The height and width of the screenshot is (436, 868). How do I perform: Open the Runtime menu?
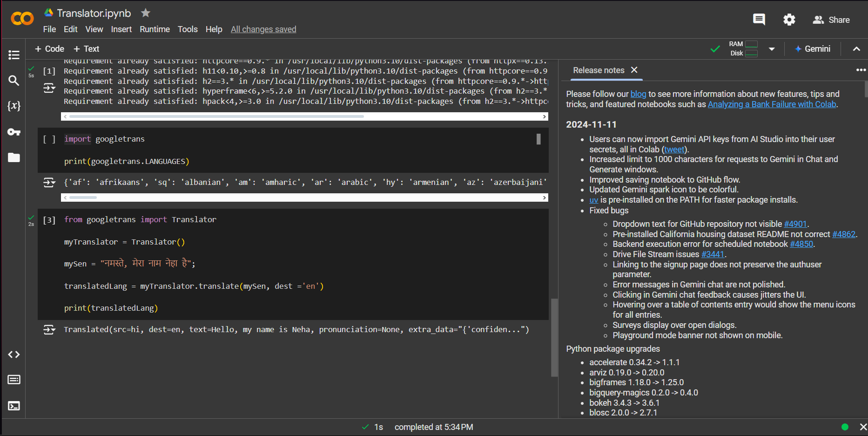click(155, 29)
